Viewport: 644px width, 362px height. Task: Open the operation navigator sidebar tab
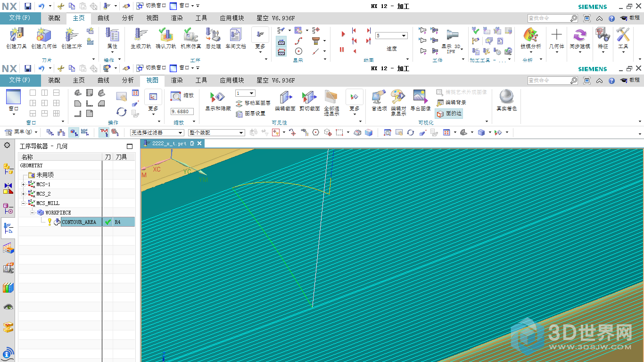pyautogui.click(x=8, y=229)
